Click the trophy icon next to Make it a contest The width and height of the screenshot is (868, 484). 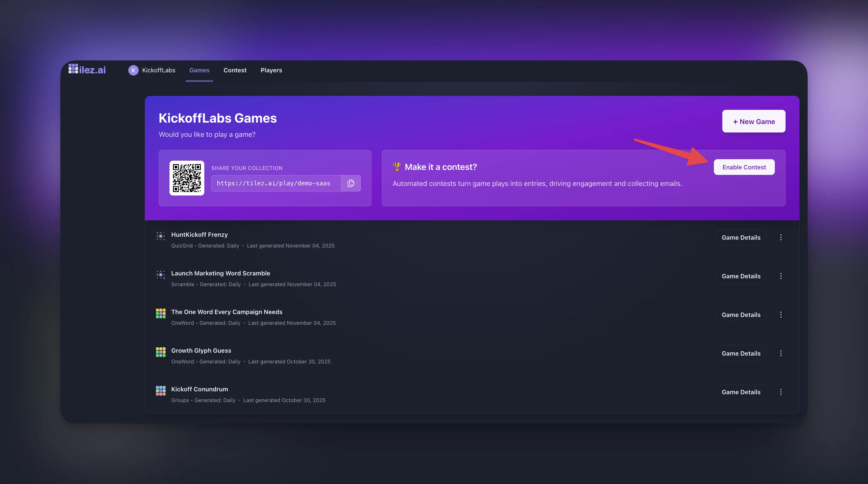click(397, 167)
